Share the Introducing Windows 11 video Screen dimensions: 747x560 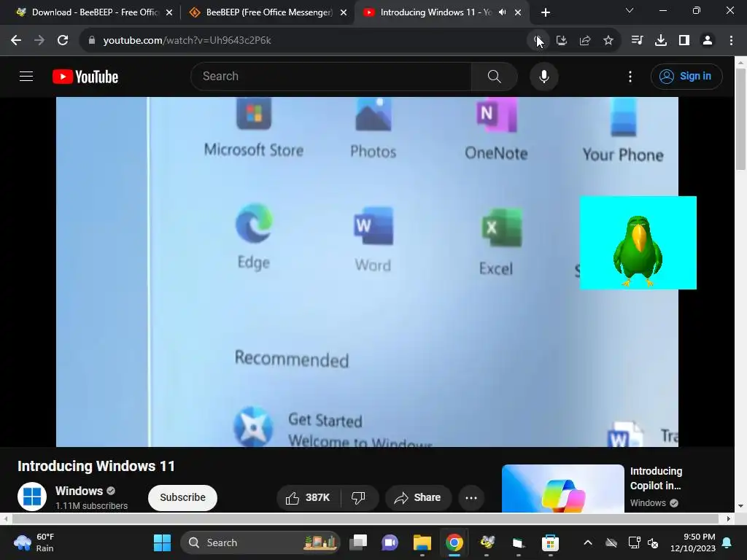pyautogui.click(x=417, y=497)
